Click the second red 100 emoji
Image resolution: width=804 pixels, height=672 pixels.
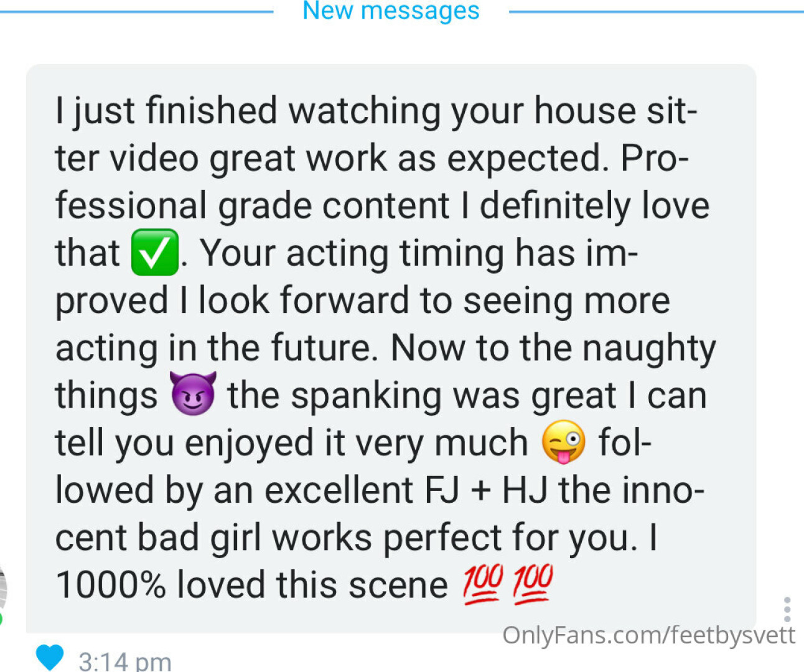[x=532, y=584]
